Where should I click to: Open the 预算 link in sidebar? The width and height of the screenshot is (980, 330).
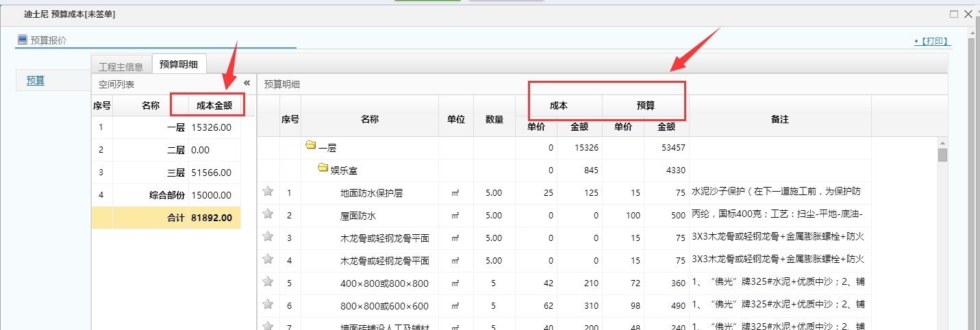coord(36,81)
